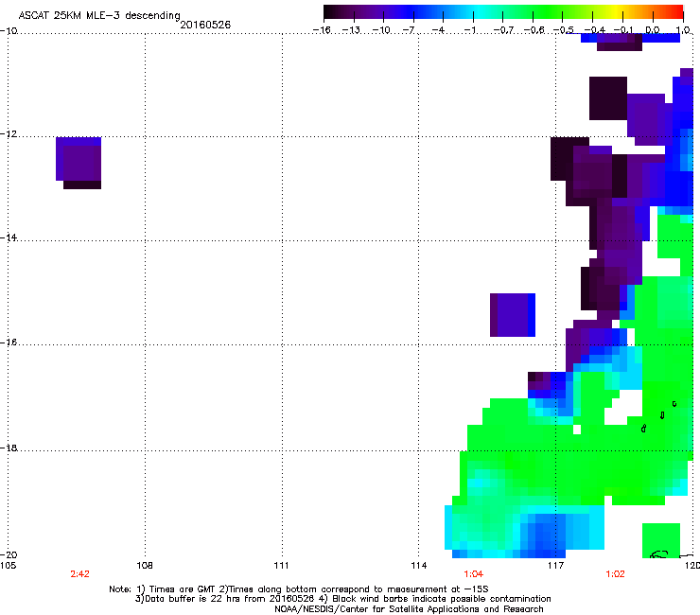700x615 pixels.
Task: Click the "111" longitude axis label
Action: click(281, 566)
